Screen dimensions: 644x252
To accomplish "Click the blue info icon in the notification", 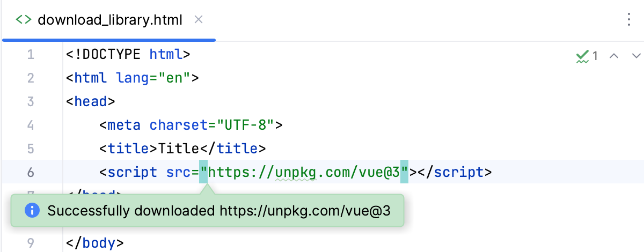I will [32, 211].
